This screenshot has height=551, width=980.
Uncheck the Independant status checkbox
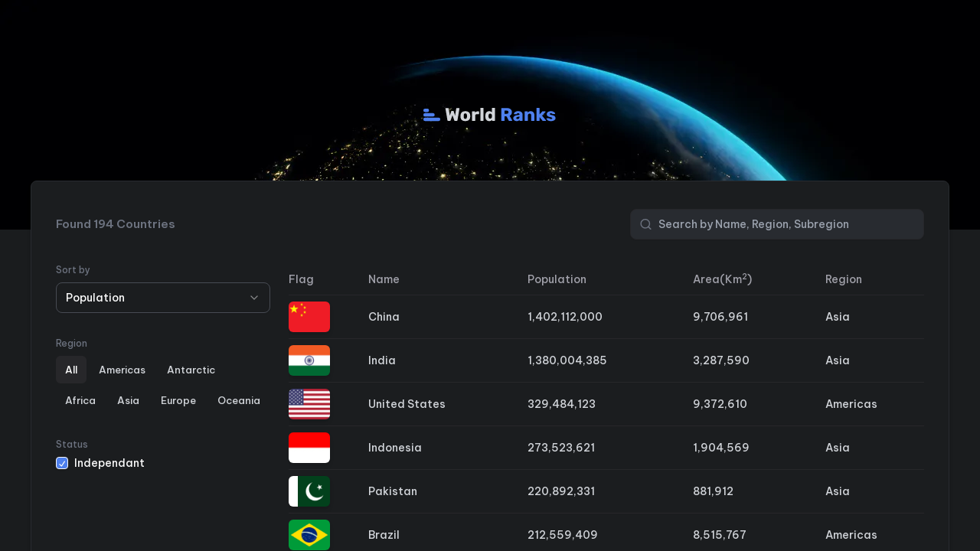pos(62,463)
